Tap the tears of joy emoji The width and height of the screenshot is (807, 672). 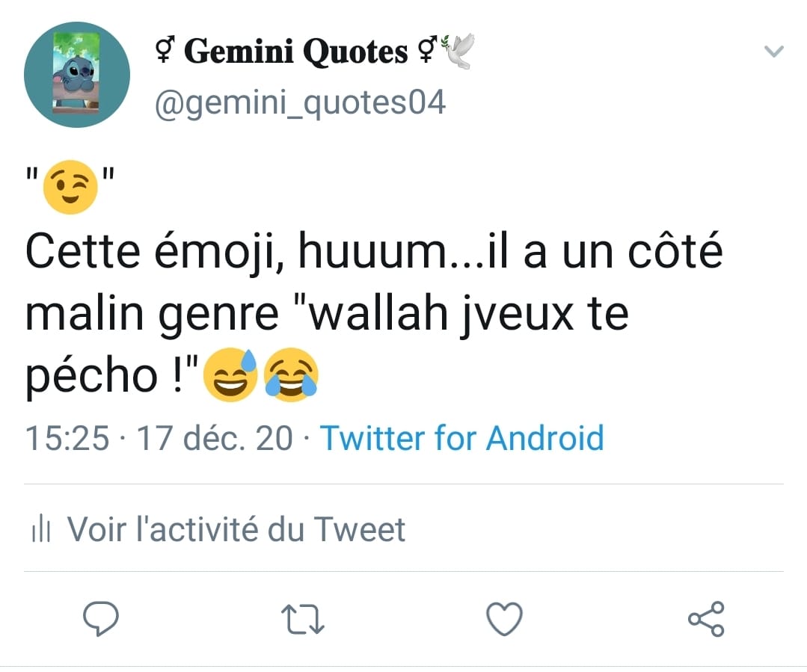tap(291, 375)
